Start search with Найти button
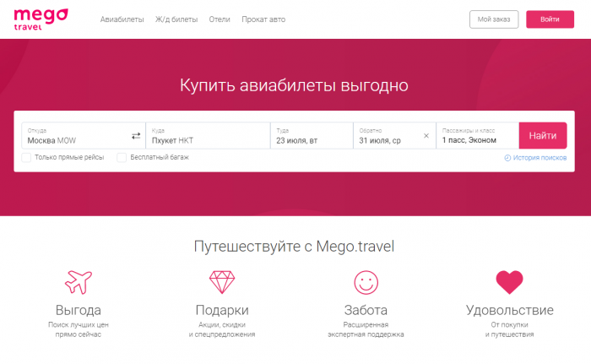This screenshot has height=364, width=591. [x=543, y=135]
